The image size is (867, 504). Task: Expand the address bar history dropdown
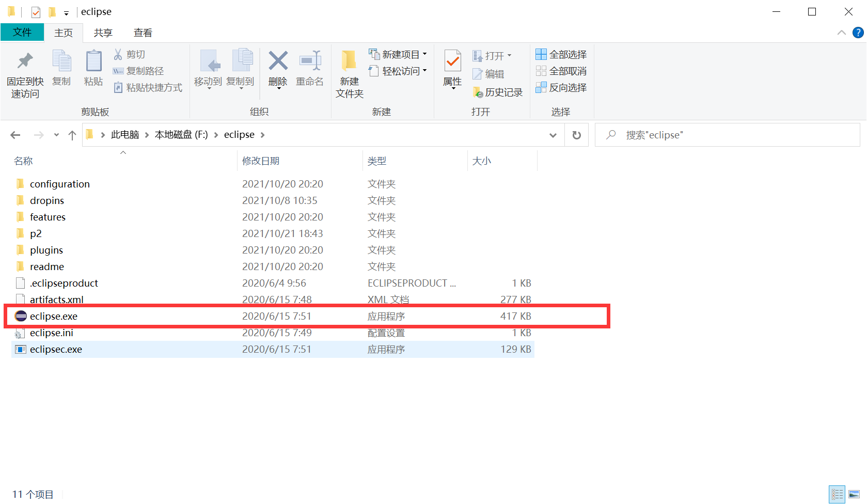pos(553,135)
